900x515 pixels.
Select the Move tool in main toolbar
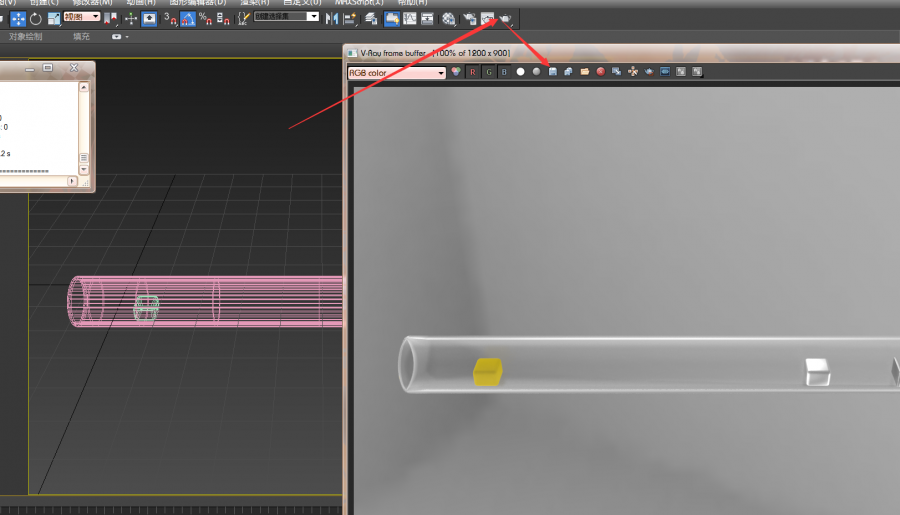(x=18, y=18)
